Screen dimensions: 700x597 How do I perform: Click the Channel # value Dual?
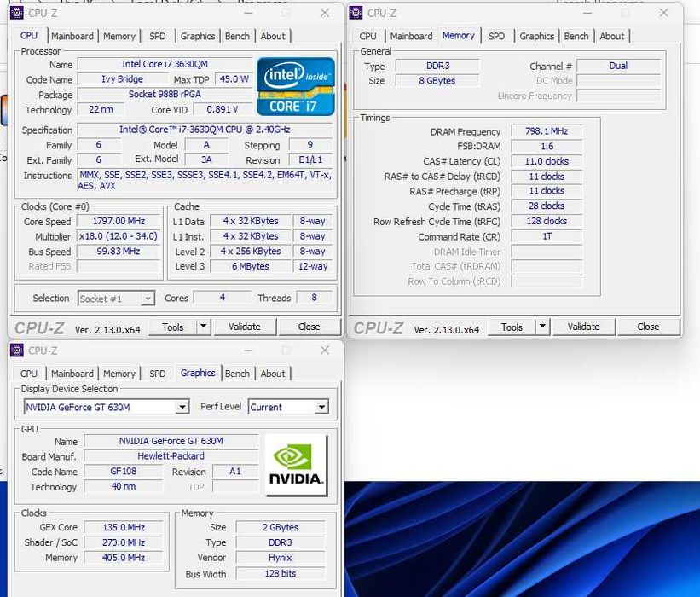618,66
